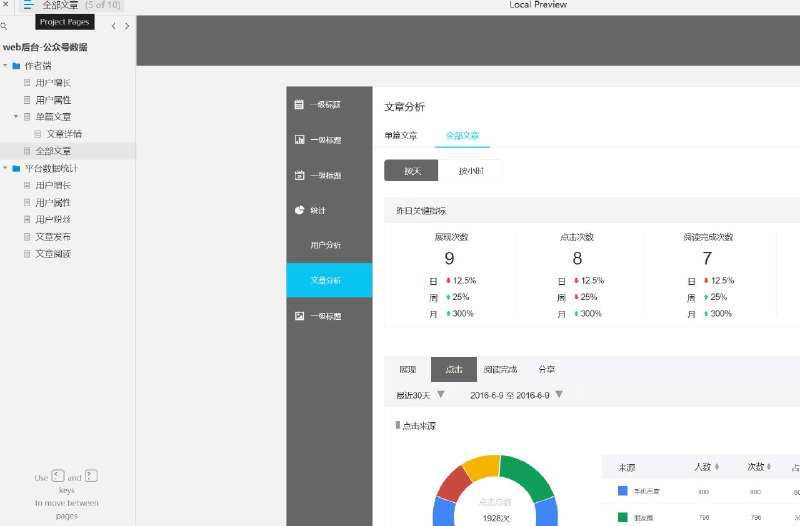Go to next page with right chevron
The height and width of the screenshot is (526, 800).
tap(127, 26)
